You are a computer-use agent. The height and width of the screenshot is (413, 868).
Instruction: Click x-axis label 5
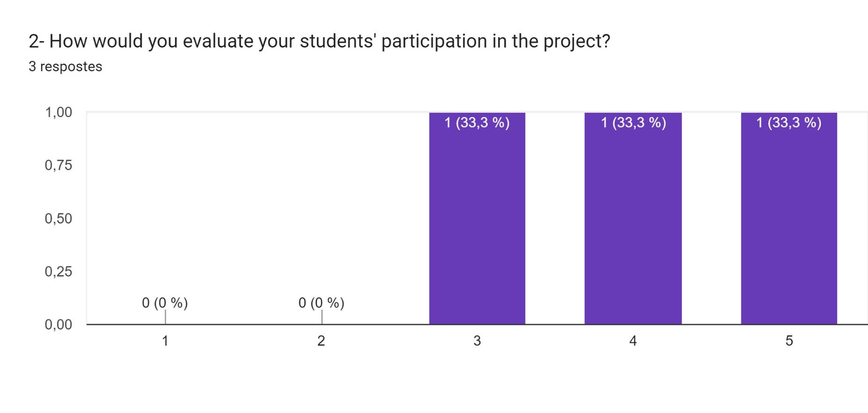tap(789, 341)
